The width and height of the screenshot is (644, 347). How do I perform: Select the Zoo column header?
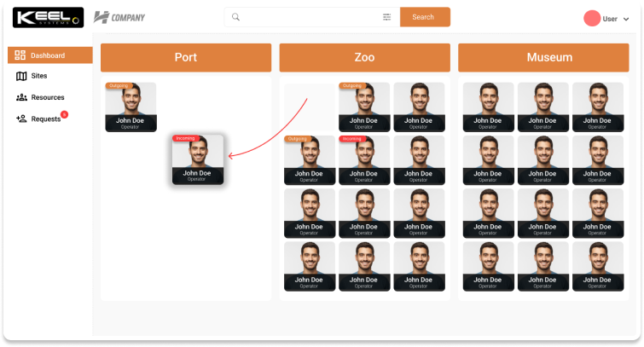tap(364, 57)
